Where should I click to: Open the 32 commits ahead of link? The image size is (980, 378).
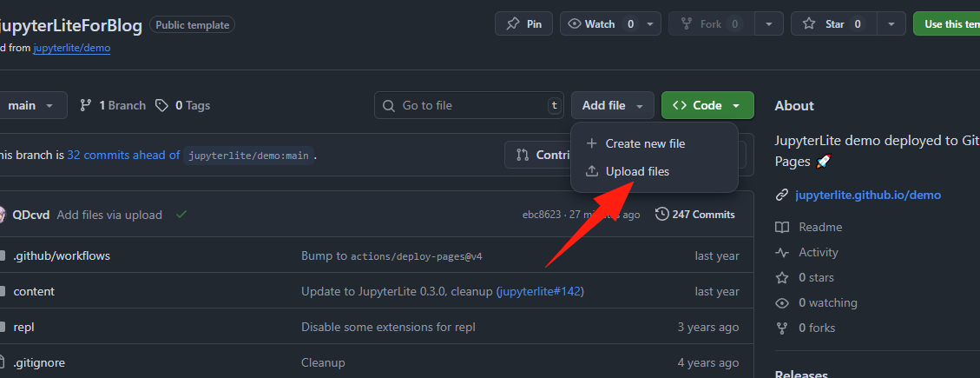point(124,155)
